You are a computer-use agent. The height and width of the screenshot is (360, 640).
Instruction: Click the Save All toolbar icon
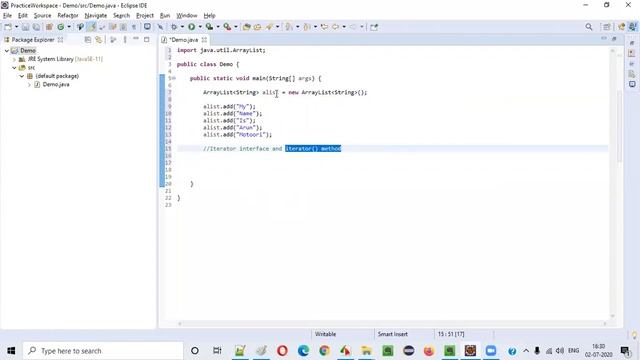click(36, 27)
